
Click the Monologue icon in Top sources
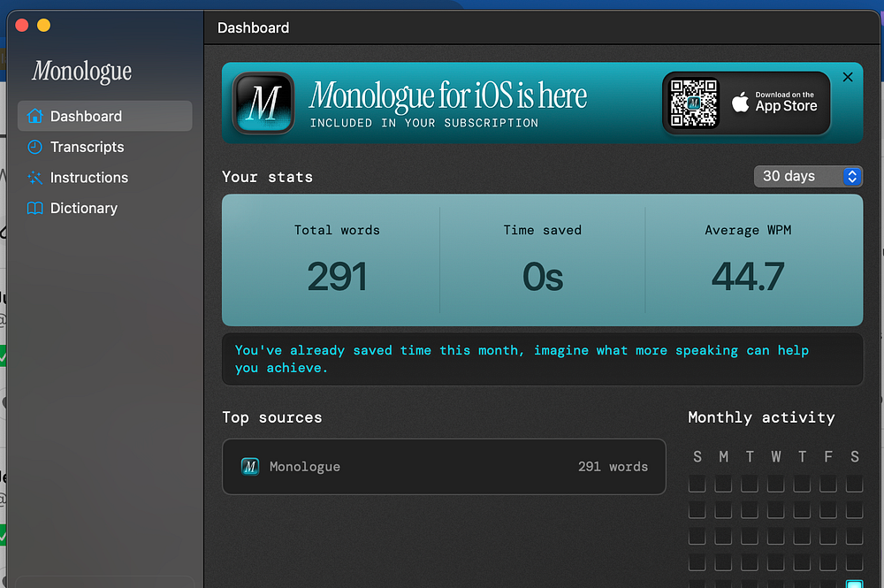pos(250,467)
